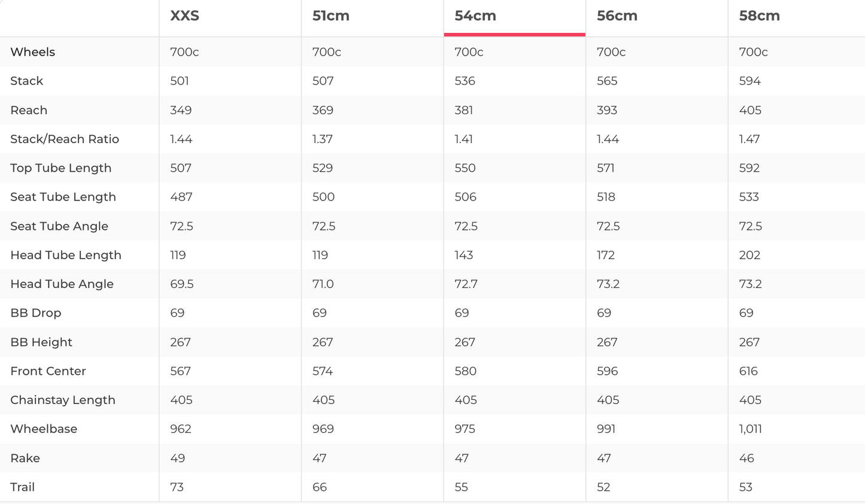Select the XXS size column header
The width and height of the screenshot is (865, 504).
tap(184, 16)
